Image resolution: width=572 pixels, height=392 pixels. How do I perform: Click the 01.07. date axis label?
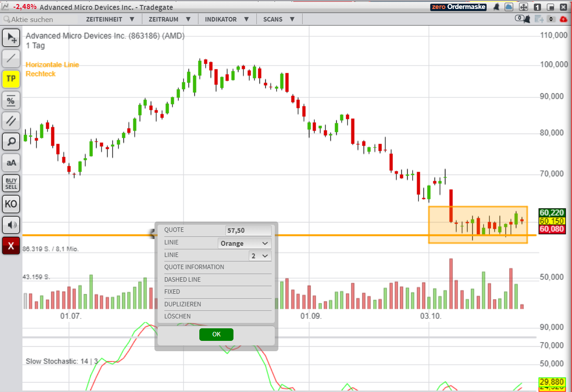click(x=71, y=316)
